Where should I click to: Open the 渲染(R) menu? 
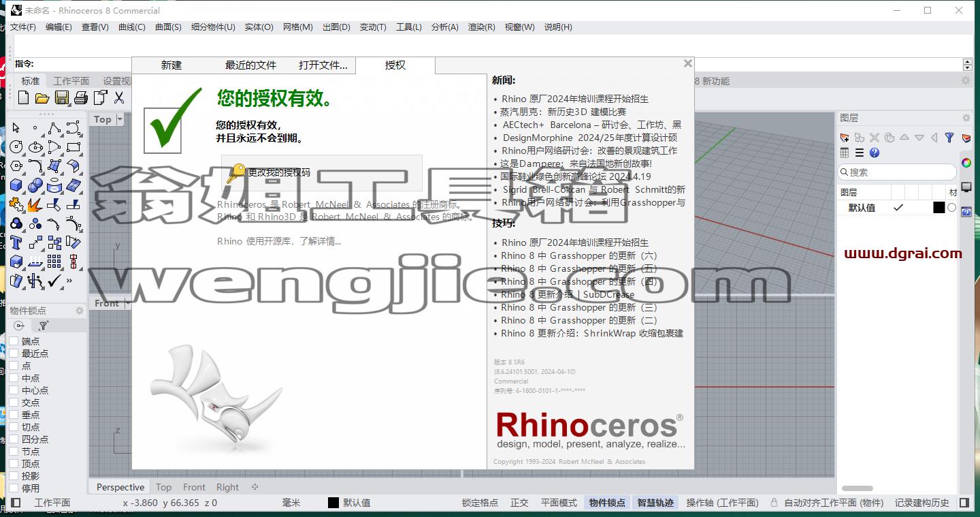click(481, 27)
